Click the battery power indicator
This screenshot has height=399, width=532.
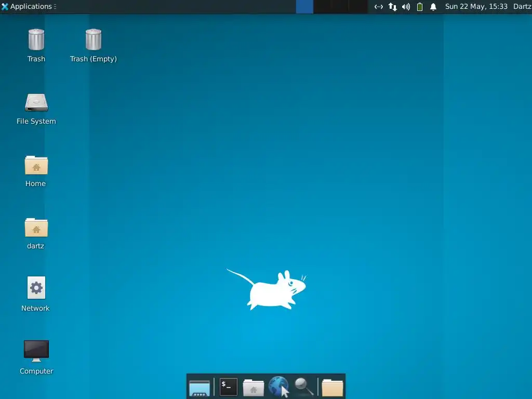pyautogui.click(x=420, y=7)
